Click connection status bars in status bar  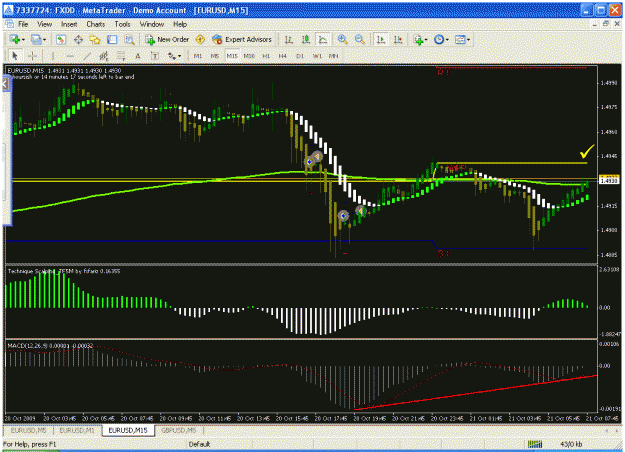[x=535, y=444]
